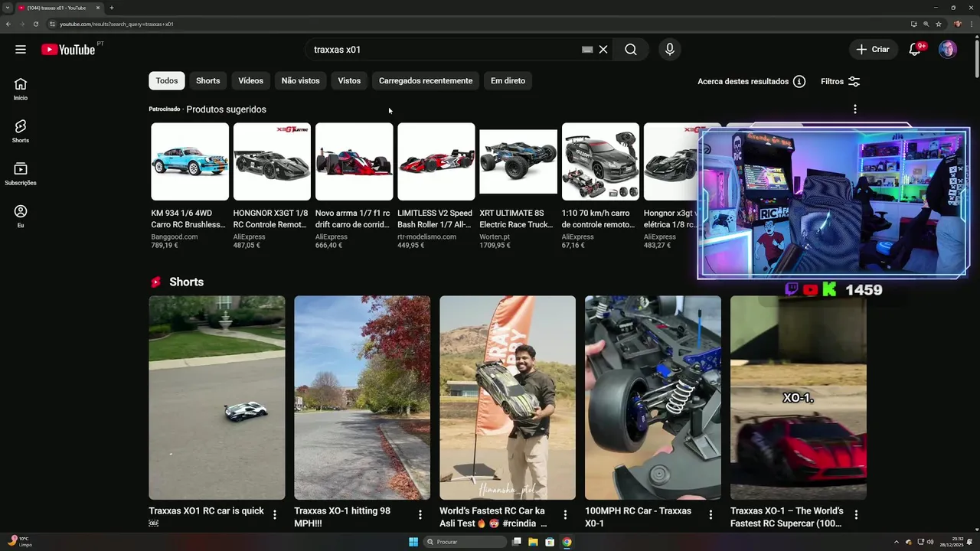Open LIMITLESS V2 Speed product image
This screenshot has height=551, width=980.
(x=436, y=161)
